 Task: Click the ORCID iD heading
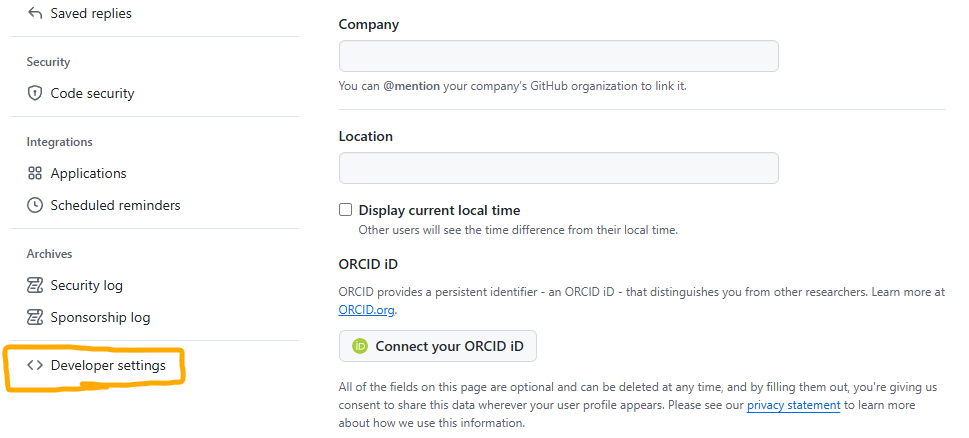click(368, 264)
